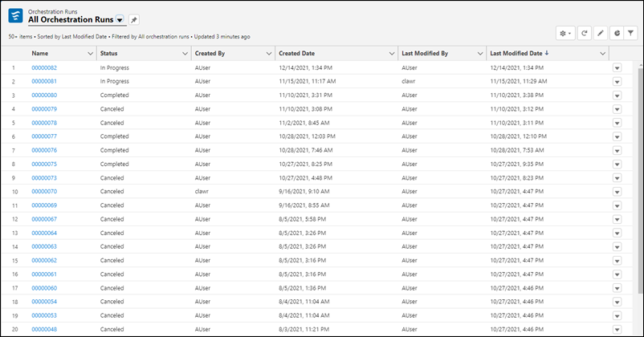Show row actions for run 00000080
Screen dimensions: 644x337
[x=617, y=95]
